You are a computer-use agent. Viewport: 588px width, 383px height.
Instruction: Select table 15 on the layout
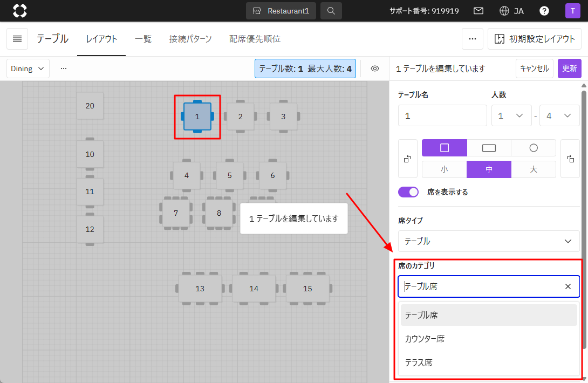click(307, 289)
